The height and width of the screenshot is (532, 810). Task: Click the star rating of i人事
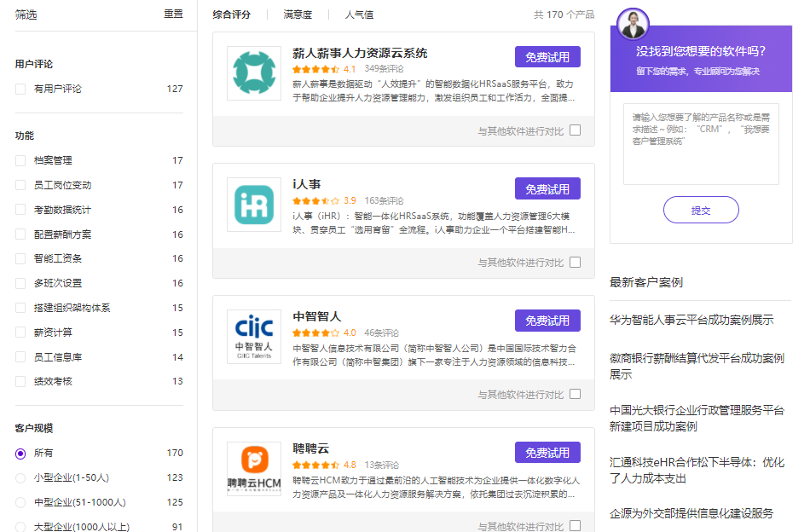(x=315, y=201)
